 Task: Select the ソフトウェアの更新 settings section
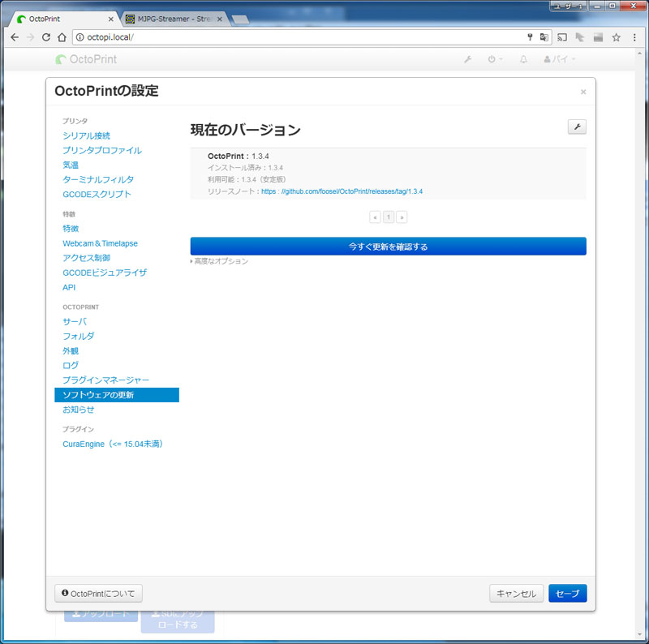pos(117,395)
